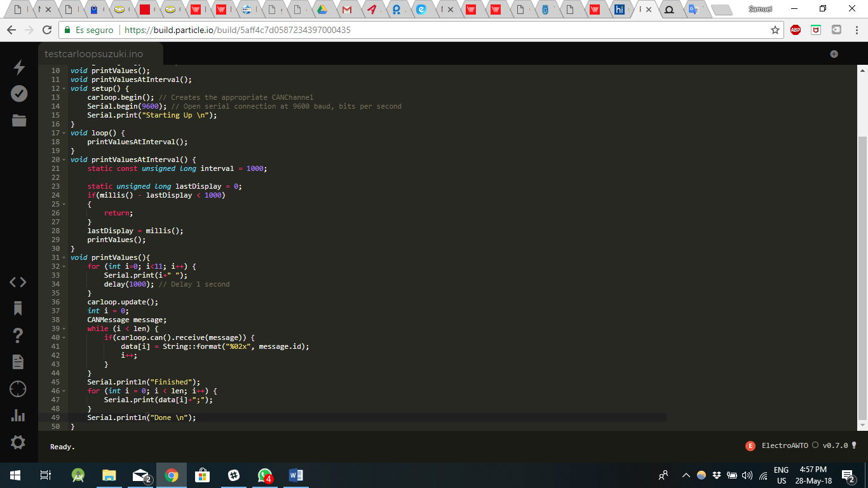868x488 pixels.
Task: Fold the for loop at line 32
Action: click(x=64, y=267)
